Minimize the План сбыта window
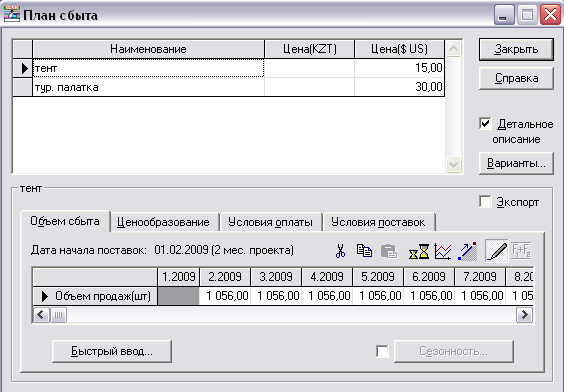 pyautogui.click(x=504, y=15)
